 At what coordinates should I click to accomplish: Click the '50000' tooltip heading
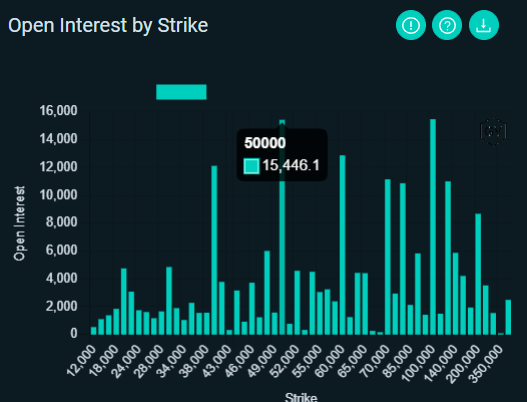[x=265, y=143]
